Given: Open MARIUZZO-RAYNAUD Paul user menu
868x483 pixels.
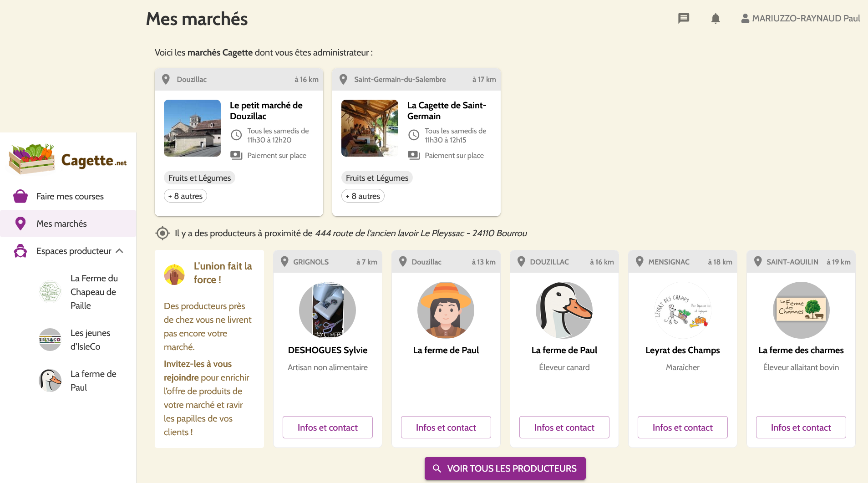Looking at the screenshot, I should click(x=800, y=18).
